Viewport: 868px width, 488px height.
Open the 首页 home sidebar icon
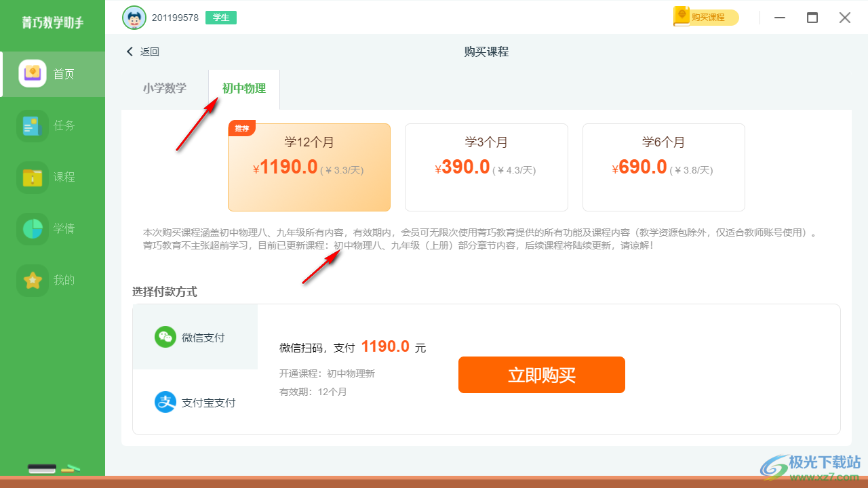point(33,74)
